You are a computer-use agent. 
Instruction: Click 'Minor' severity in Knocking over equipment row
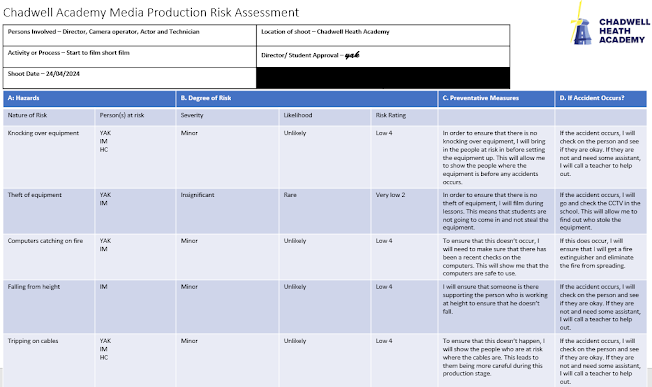[x=189, y=133]
